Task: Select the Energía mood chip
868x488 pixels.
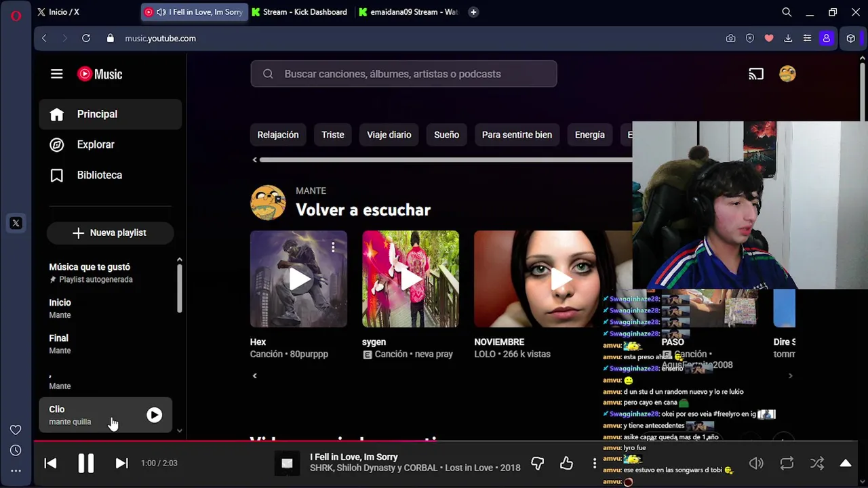Action: pos(590,135)
